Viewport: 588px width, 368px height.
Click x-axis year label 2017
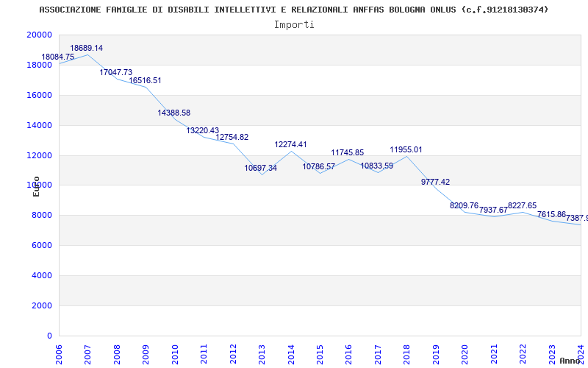pyautogui.click(x=378, y=355)
